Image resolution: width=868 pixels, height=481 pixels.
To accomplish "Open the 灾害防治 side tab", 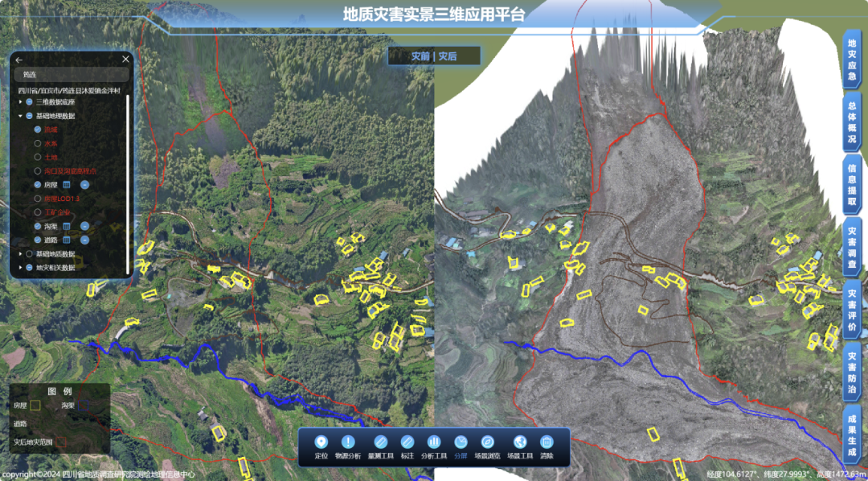I will coord(852,373).
